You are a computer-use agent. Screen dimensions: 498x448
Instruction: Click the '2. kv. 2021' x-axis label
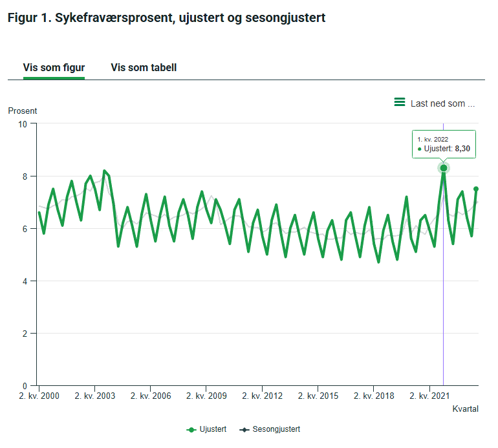click(x=430, y=396)
